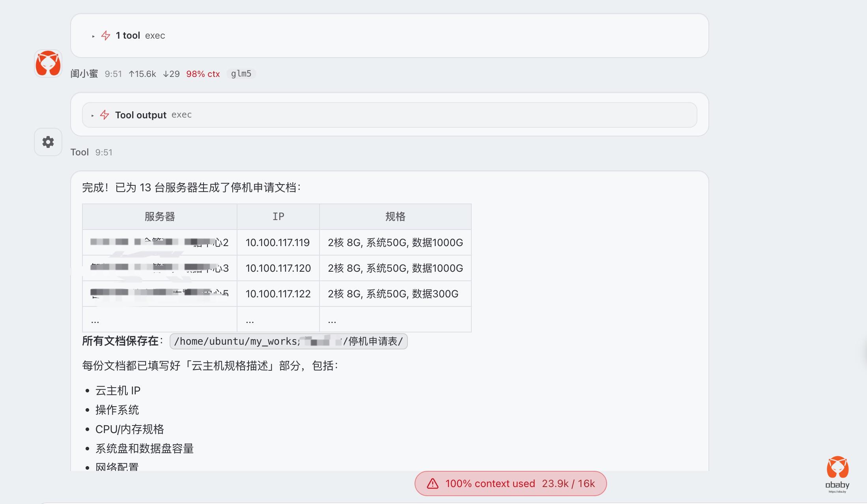Open the 100% context used banner
Viewport: 867px width, 504px height.
(510, 483)
